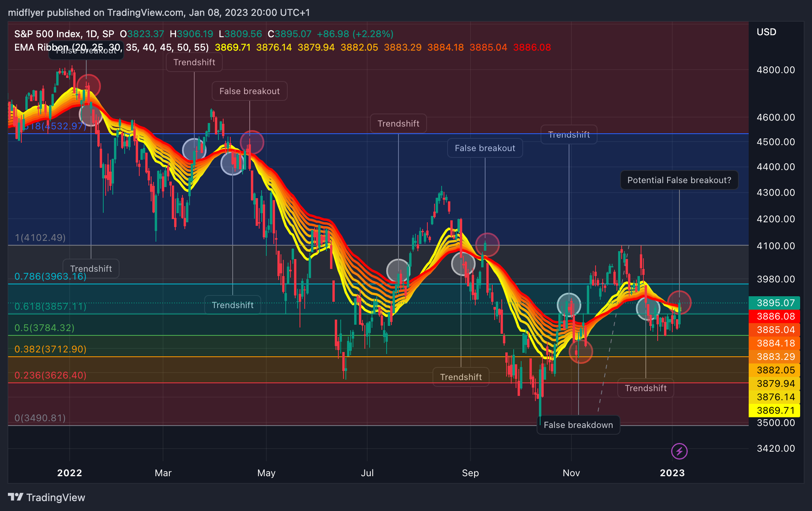
Task: Click Trendshift callout beside 0.618(3857.11) label
Action: tap(233, 305)
